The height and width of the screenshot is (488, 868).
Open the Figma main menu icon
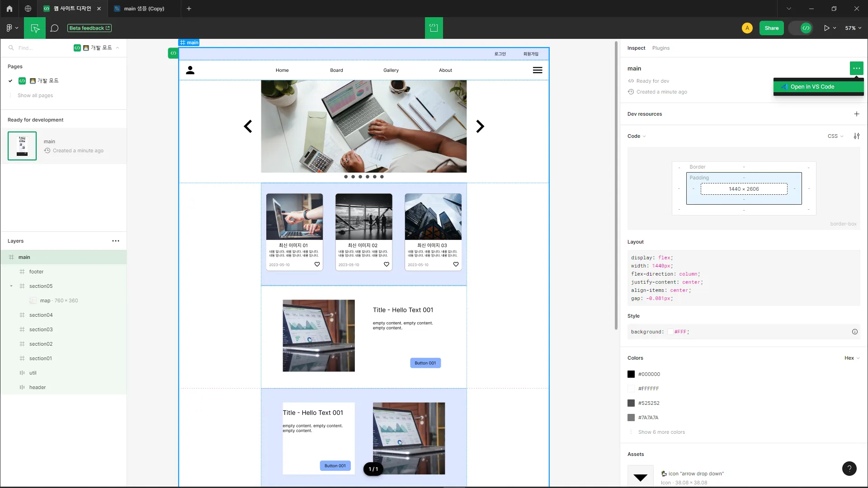coord(12,28)
